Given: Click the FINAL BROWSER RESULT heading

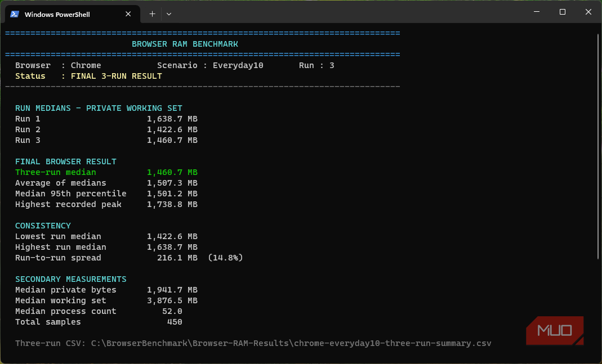Looking at the screenshot, I should [66, 161].
